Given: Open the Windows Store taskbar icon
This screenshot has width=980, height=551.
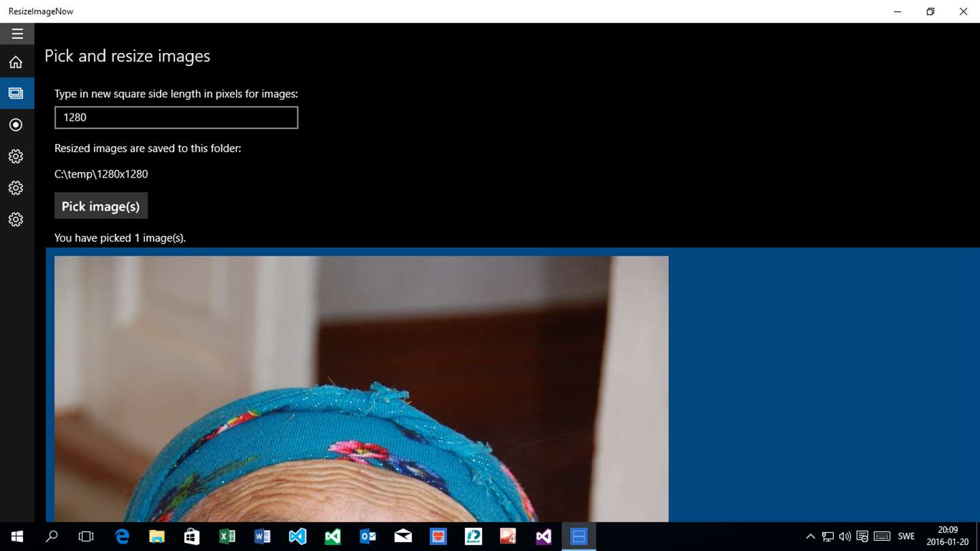Looking at the screenshot, I should 192,537.
